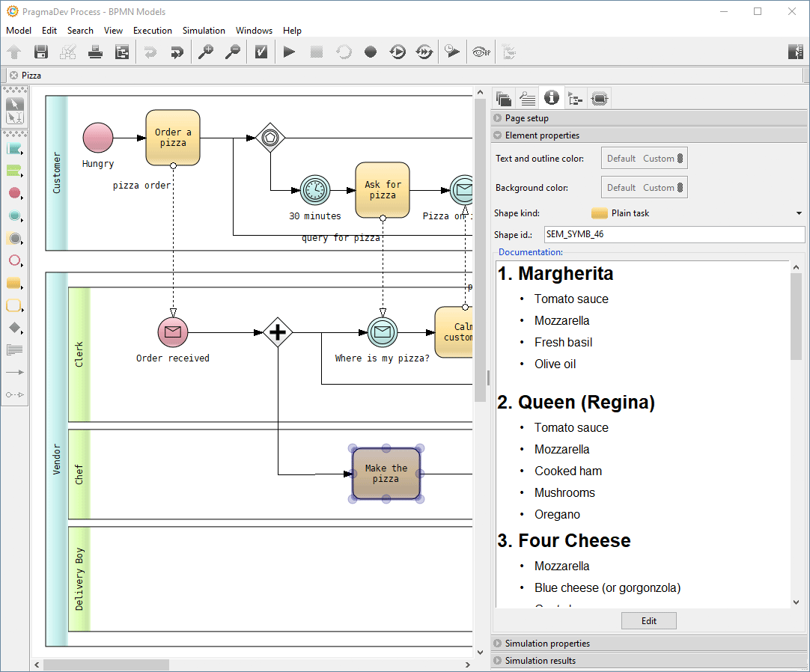Select Default for background color
Image resolution: width=810 pixels, height=672 pixels.
(x=621, y=188)
